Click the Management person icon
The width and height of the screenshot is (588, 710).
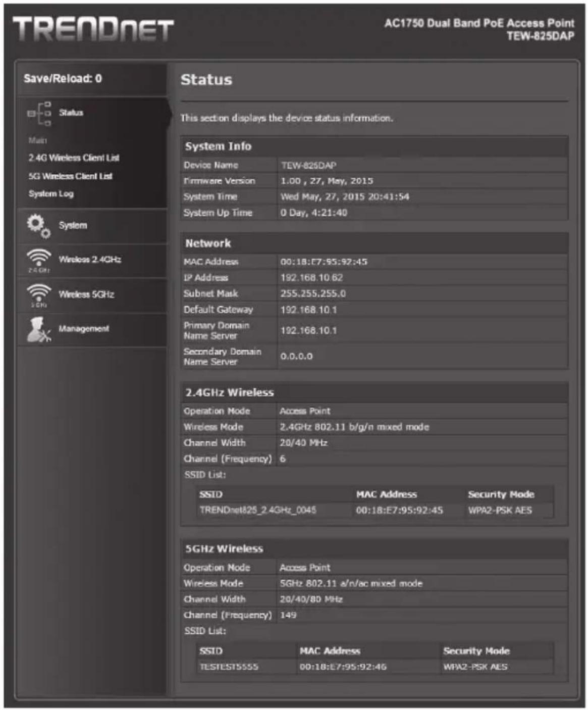click(39, 330)
